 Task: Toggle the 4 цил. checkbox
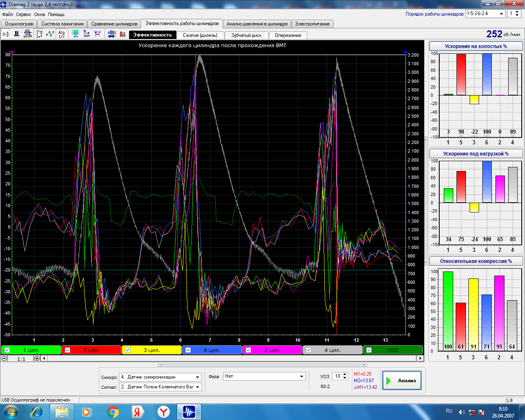(x=309, y=350)
